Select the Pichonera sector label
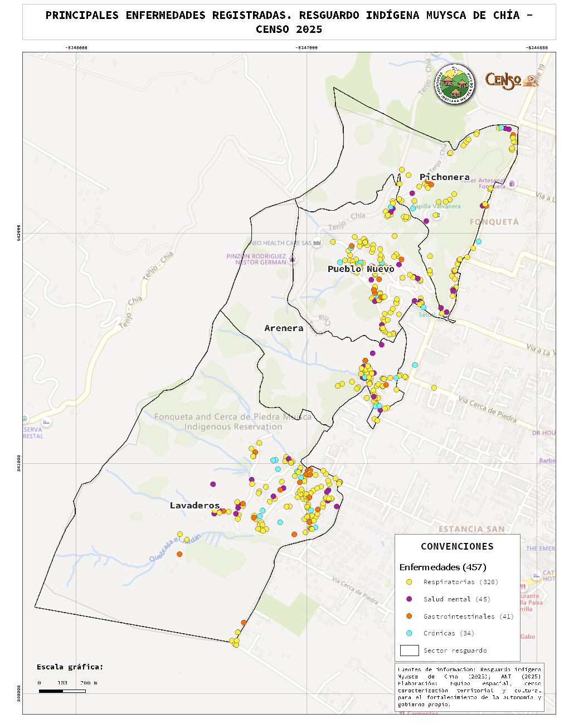 click(444, 177)
